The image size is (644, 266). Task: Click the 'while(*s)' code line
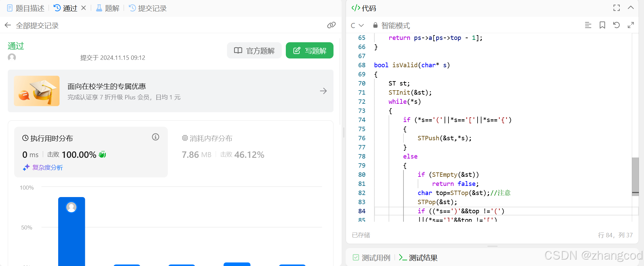tap(405, 102)
